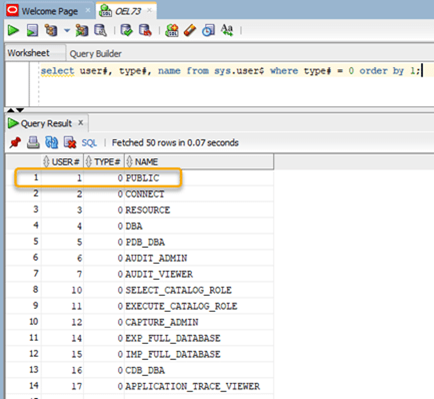
Task: Run the statement with the green play icon
Action: (x=13, y=30)
